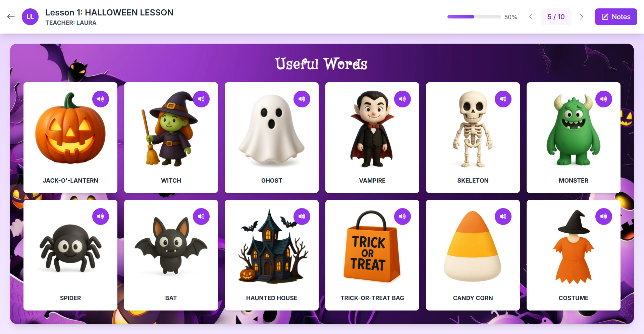
Task: Play Costume word audio
Action: click(x=604, y=217)
